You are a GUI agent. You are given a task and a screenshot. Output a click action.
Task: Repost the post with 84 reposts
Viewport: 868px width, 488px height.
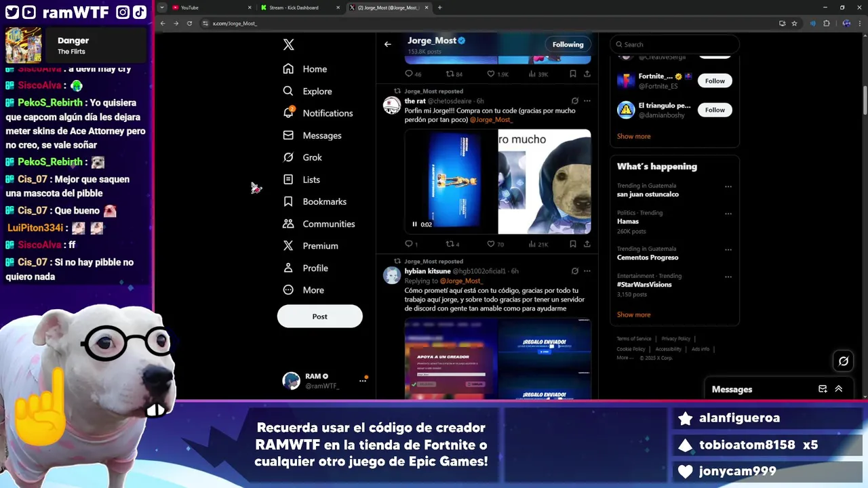454,74
